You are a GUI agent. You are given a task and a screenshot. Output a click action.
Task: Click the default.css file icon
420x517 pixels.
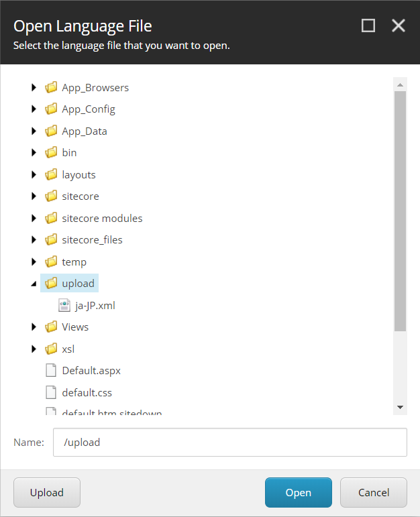pyautogui.click(x=51, y=392)
